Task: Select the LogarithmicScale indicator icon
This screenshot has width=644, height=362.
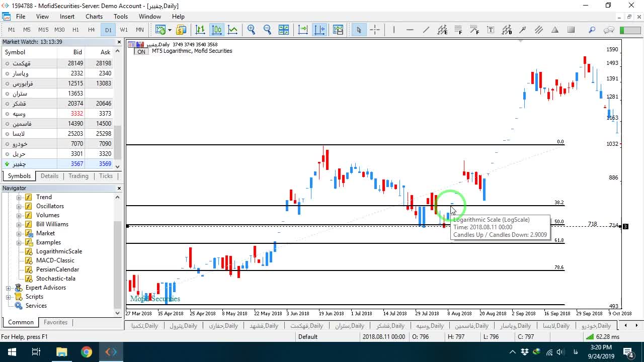Action: tap(29, 251)
